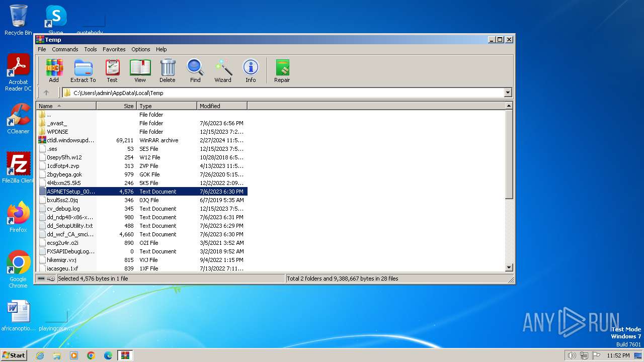Click the Extract To toolbar icon

point(83,70)
